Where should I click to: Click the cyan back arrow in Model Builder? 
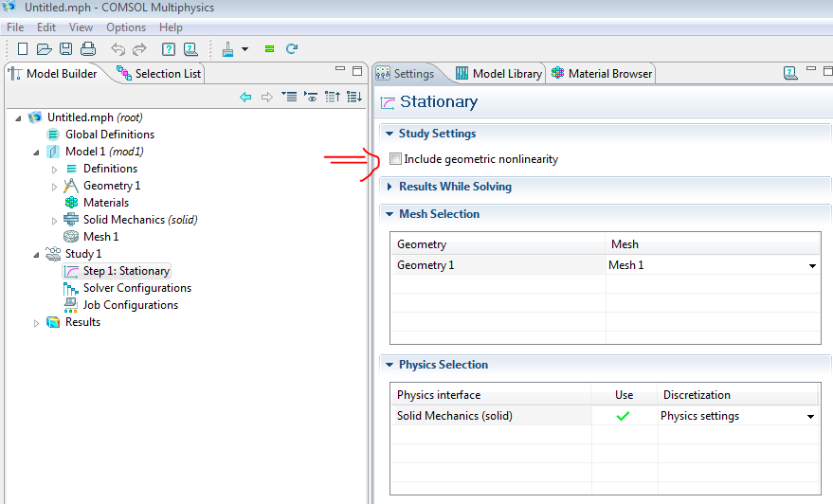click(246, 97)
